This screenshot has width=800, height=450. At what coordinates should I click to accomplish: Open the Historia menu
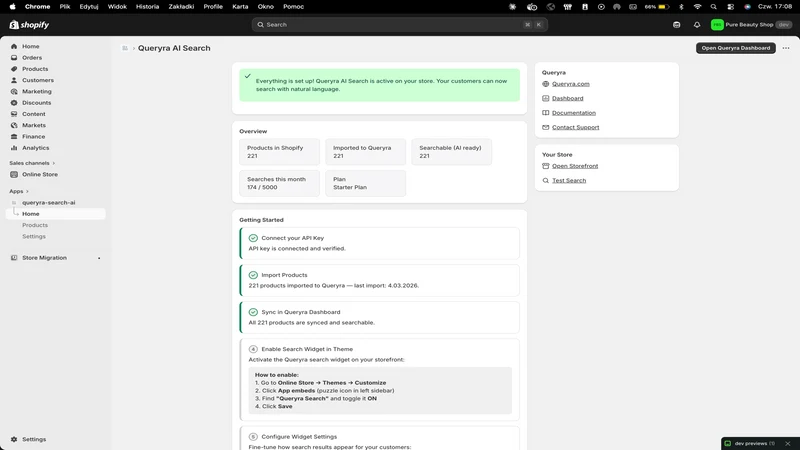click(x=147, y=7)
